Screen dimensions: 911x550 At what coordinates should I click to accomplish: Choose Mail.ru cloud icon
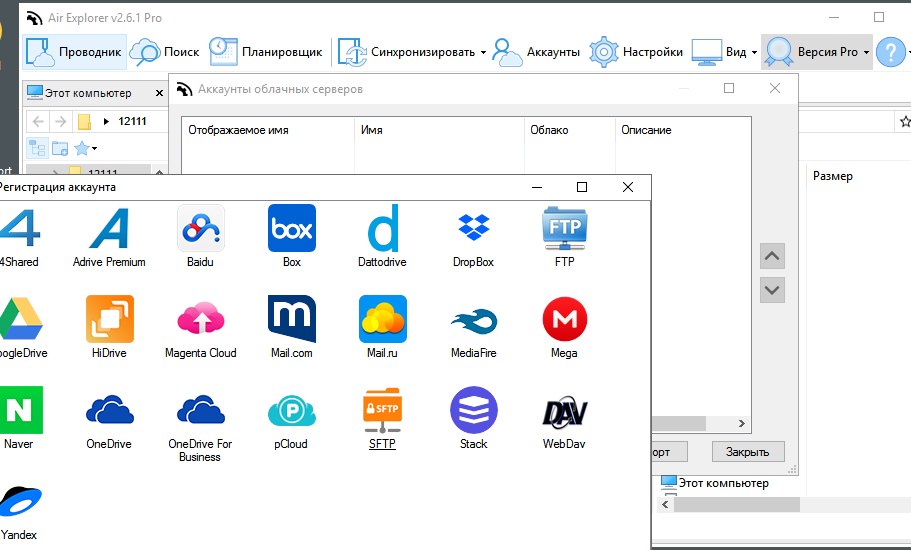pyautogui.click(x=383, y=319)
